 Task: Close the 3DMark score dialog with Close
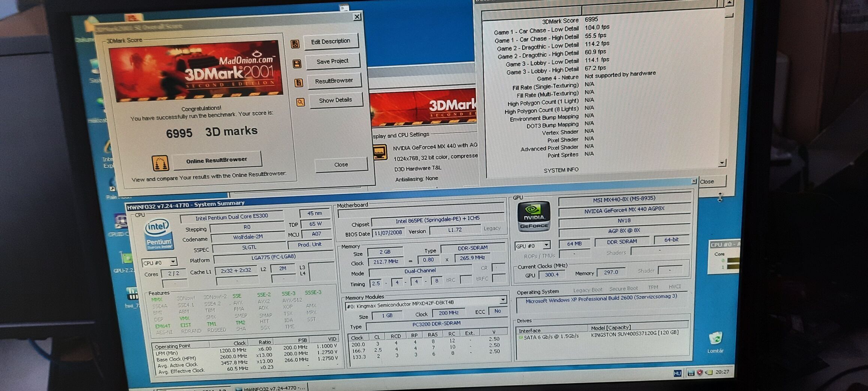click(x=341, y=165)
